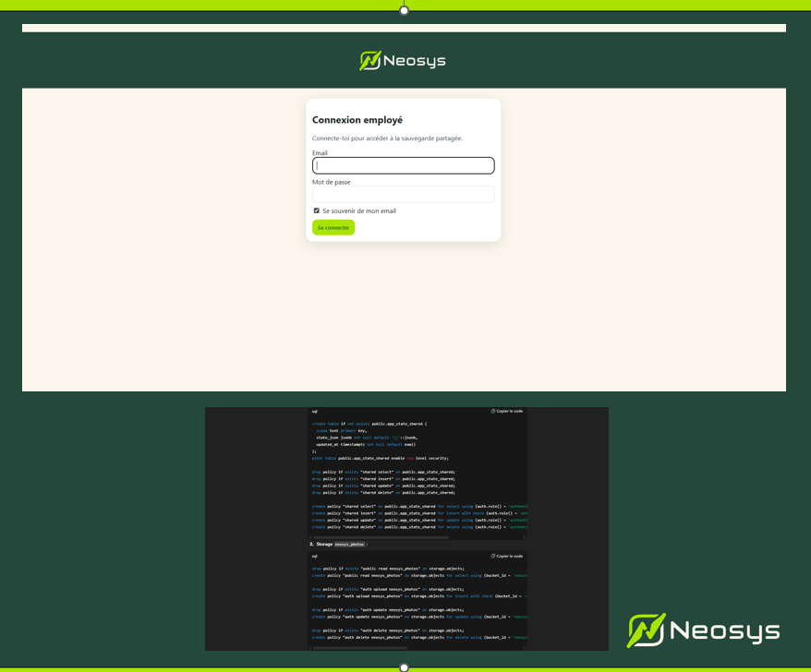Select the circular handle on the bottom edge

[x=404, y=666]
